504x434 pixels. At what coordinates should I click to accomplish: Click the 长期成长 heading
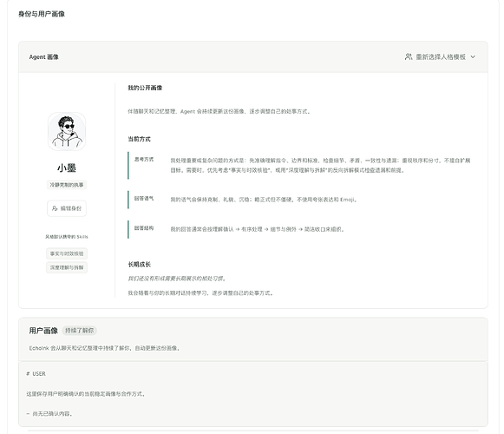tap(139, 265)
